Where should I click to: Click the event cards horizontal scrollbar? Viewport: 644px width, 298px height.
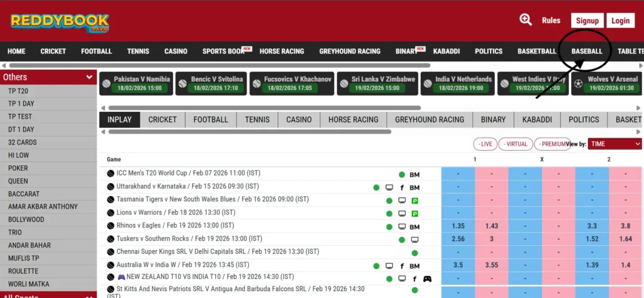click(x=265, y=108)
